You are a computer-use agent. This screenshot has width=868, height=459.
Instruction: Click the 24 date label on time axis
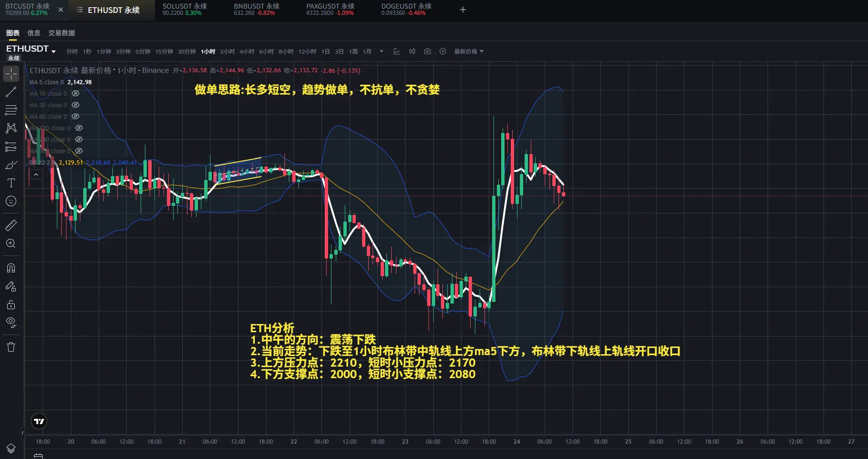click(516, 442)
